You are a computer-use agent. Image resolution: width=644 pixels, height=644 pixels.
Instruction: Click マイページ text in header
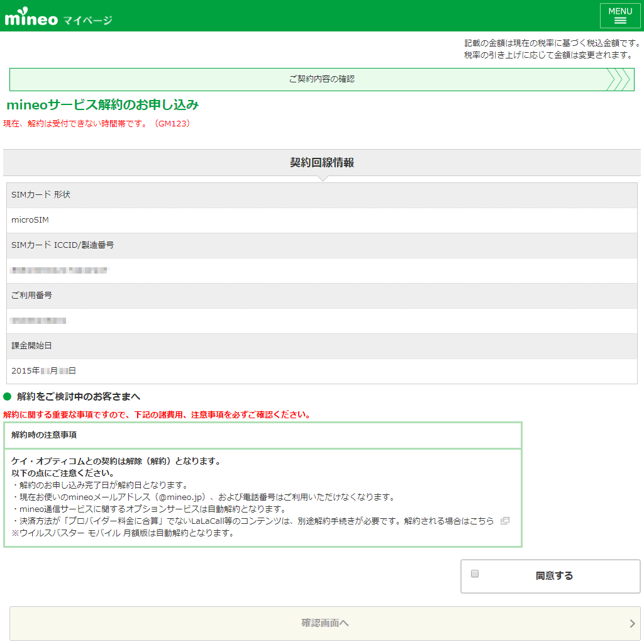coord(88,20)
